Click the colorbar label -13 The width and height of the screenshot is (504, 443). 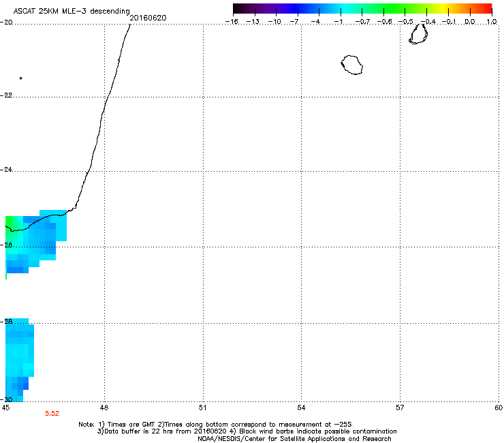coord(253,22)
